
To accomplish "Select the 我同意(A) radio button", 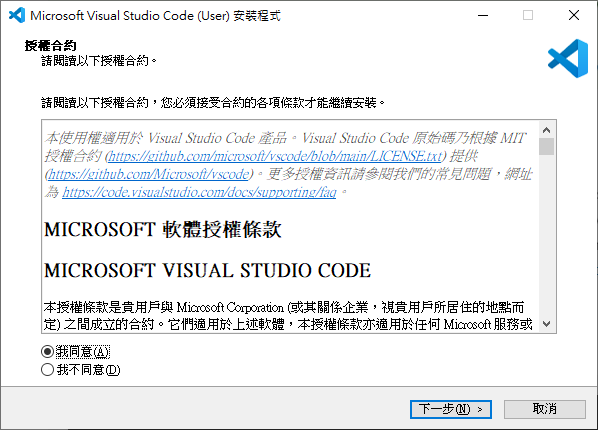I will (47, 351).
